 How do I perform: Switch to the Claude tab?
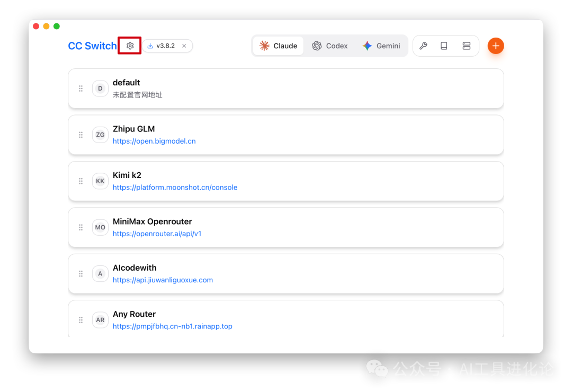(278, 46)
